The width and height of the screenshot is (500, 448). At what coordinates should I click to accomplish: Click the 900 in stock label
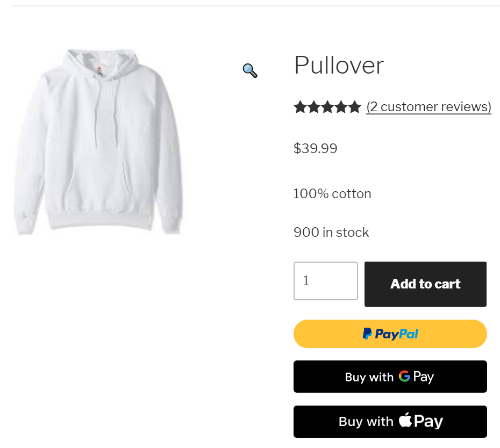[x=331, y=232]
